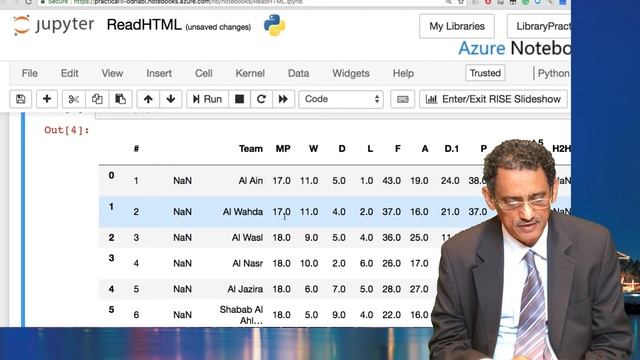Screen dimensions: 640x360
Task: Open the Edit menu
Action: pos(69,73)
